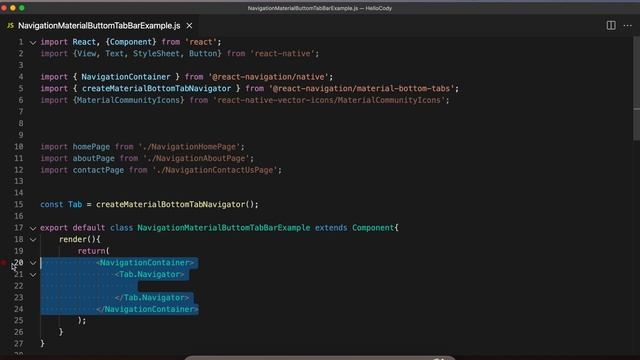The image size is (640, 360).
Task: Click 'createMaterialBottomTabNavigator()' call on line 15
Action: coord(175,204)
